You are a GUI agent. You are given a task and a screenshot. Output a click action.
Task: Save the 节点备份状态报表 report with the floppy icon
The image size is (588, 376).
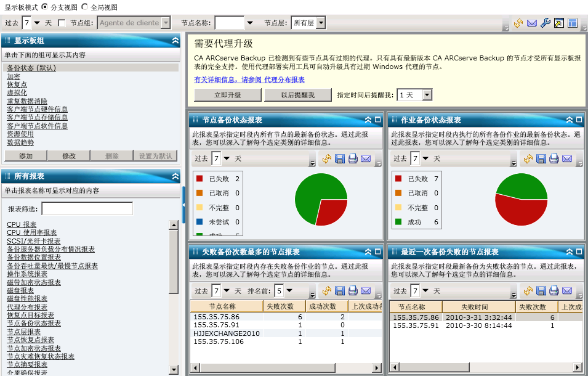click(x=340, y=159)
